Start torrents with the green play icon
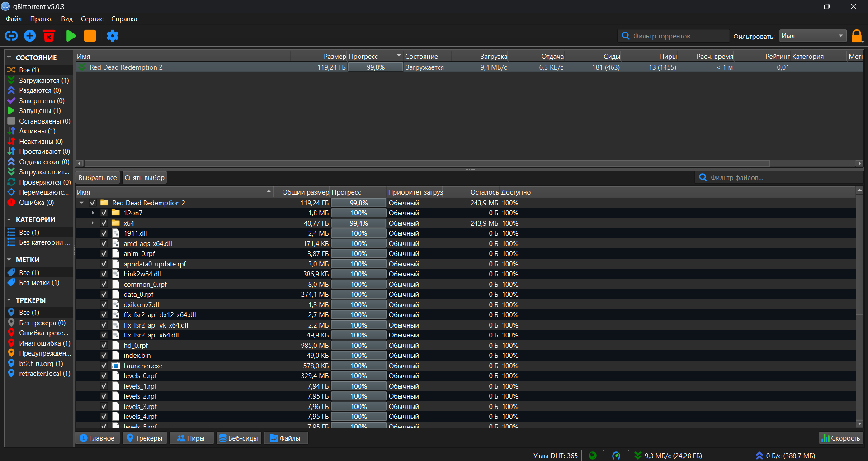 click(71, 36)
